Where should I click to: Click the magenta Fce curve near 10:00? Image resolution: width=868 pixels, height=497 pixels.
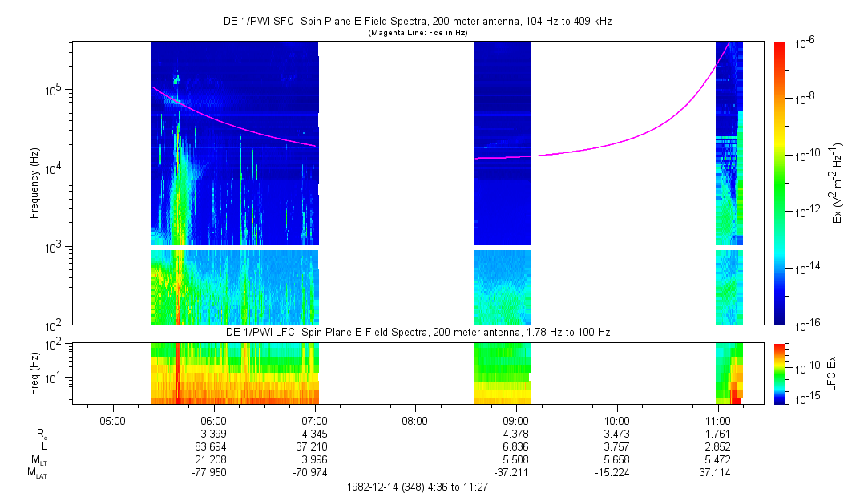(x=616, y=143)
